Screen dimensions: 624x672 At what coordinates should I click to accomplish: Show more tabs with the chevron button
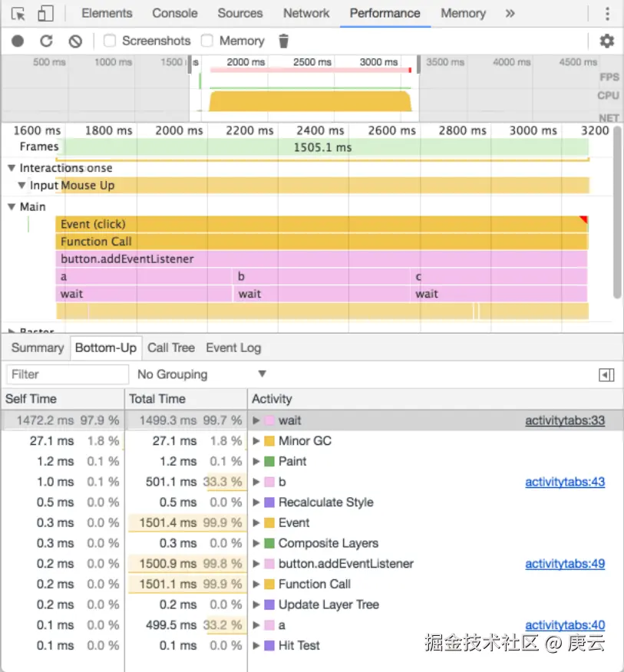pyautogui.click(x=510, y=14)
